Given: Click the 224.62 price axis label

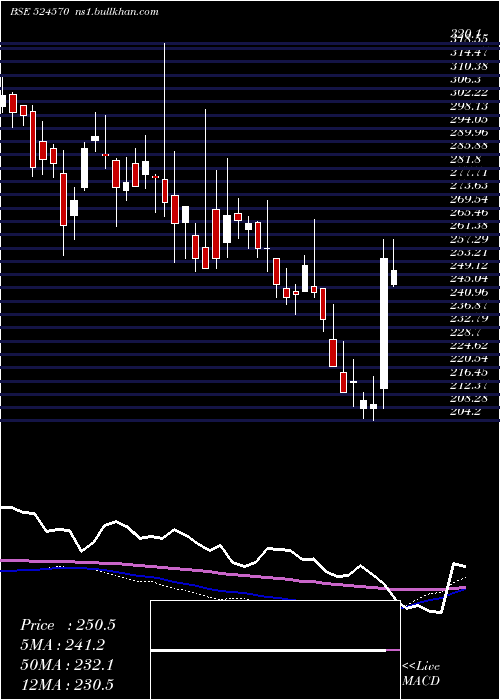Looking at the screenshot, I should tap(468, 346).
